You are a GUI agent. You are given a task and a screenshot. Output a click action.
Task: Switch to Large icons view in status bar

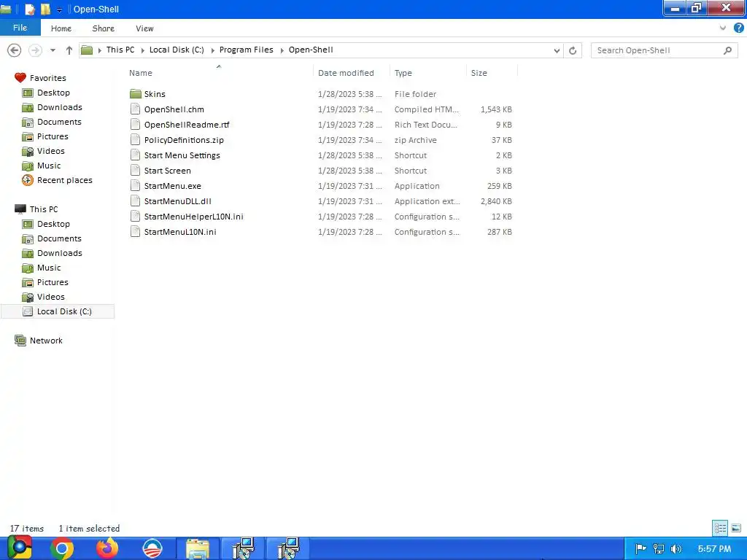pos(735,528)
